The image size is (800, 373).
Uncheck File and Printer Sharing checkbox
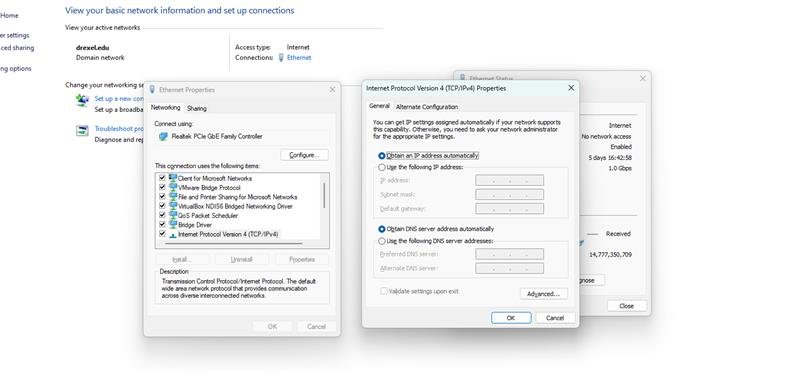tap(162, 196)
